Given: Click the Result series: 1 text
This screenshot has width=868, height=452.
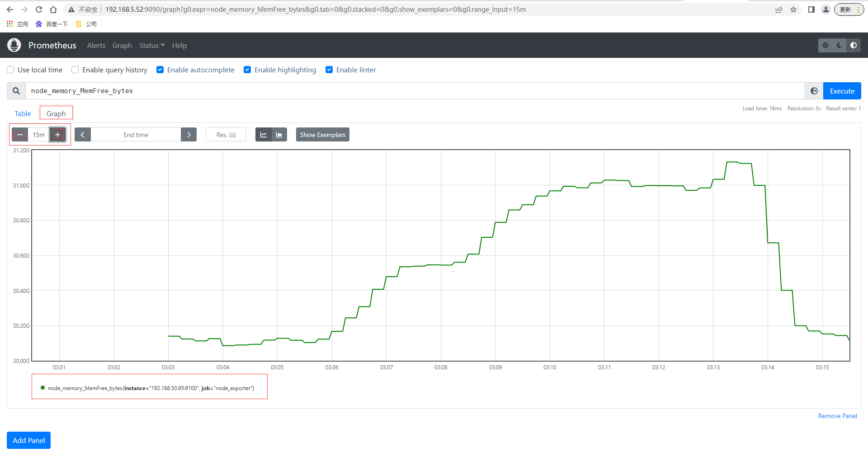Looking at the screenshot, I should pyautogui.click(x=843, y=108).
